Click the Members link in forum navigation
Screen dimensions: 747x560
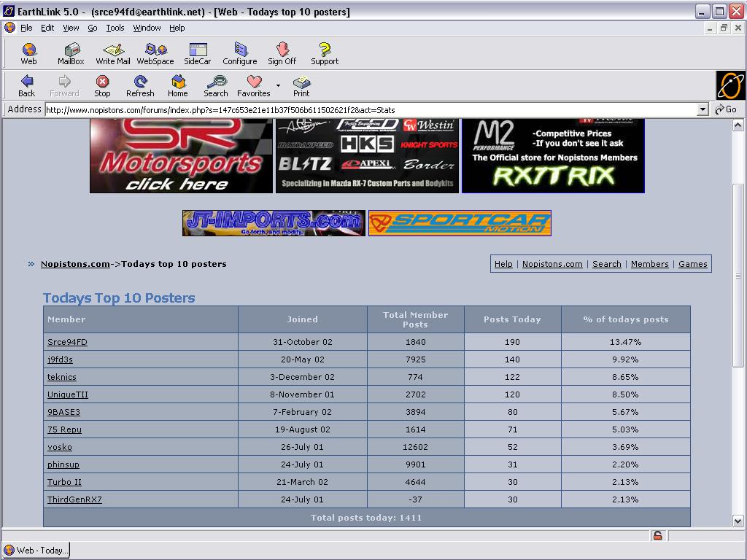point(649,264)
